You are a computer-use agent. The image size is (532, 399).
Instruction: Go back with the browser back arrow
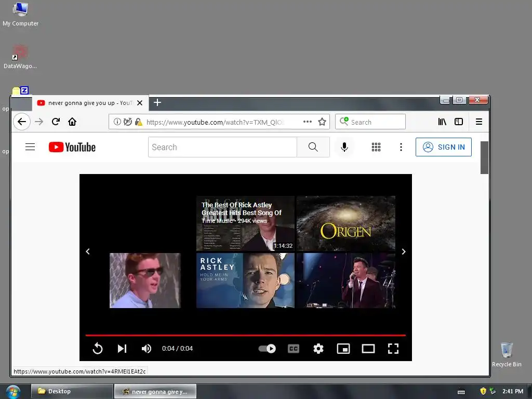click(22, 122)
